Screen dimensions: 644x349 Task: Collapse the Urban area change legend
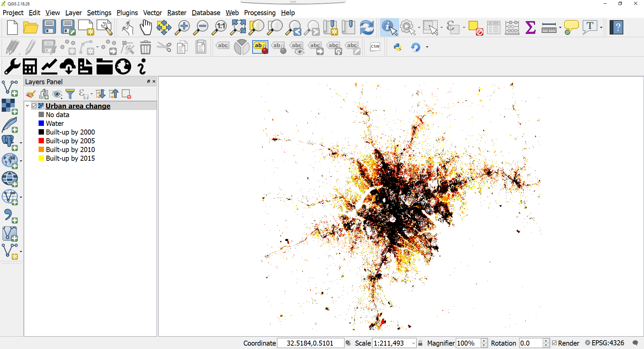click(x=28, y=106)
